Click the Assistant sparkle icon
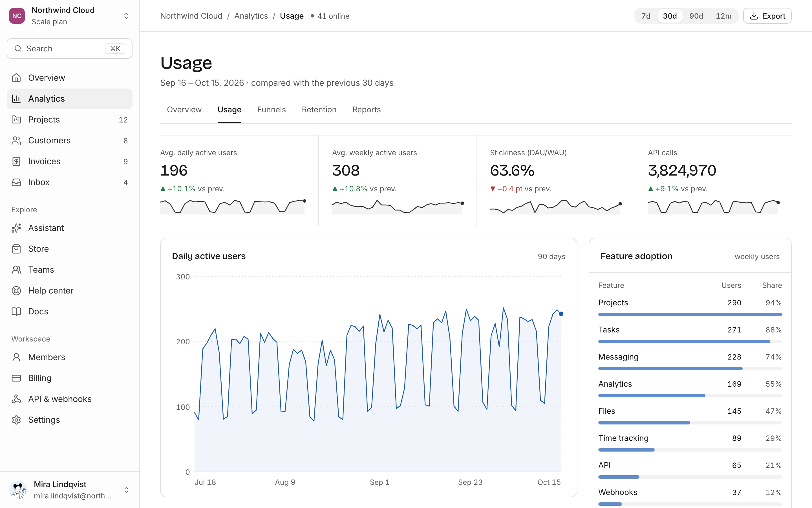 click(16, 228)
